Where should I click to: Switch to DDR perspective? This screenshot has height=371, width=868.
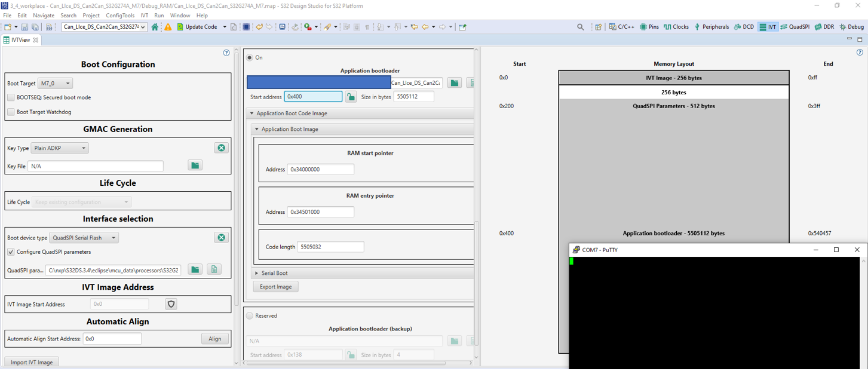point(824,27)
